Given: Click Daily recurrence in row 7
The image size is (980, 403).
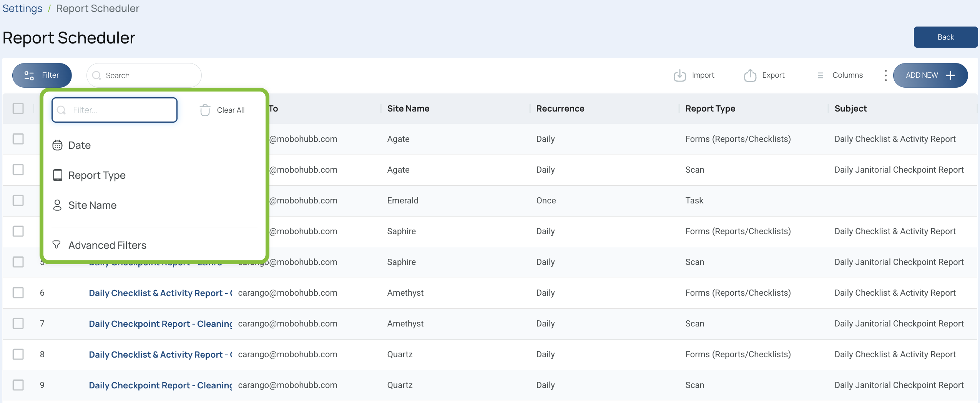Looking at the screenshot, I should 545,323.
